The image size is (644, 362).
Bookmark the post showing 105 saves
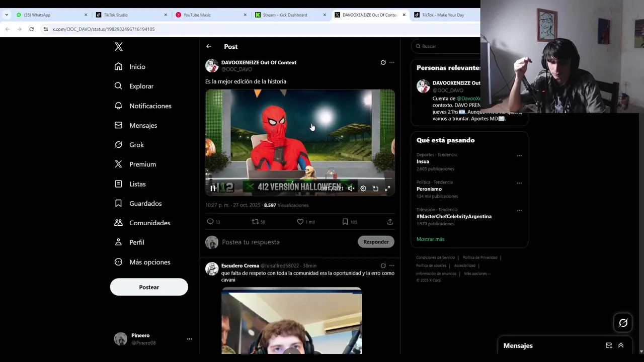coord(345,222)
